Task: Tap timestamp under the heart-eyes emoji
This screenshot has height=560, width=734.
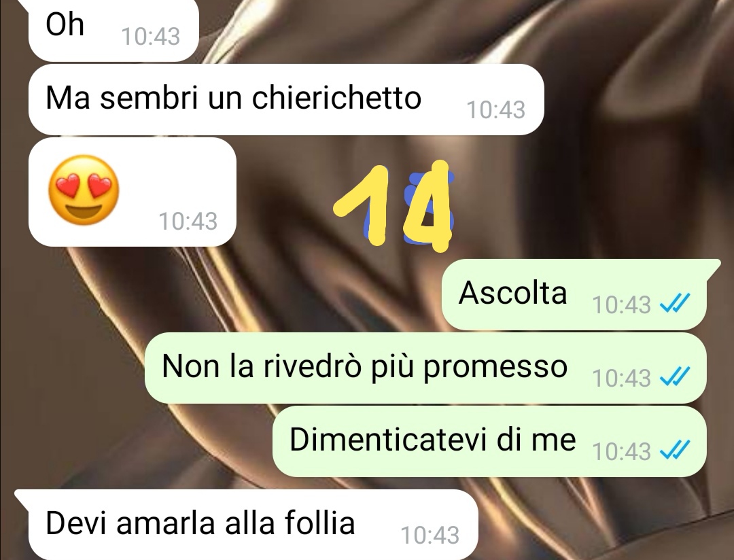Action: pyautogui.click(x=188, y=222)
